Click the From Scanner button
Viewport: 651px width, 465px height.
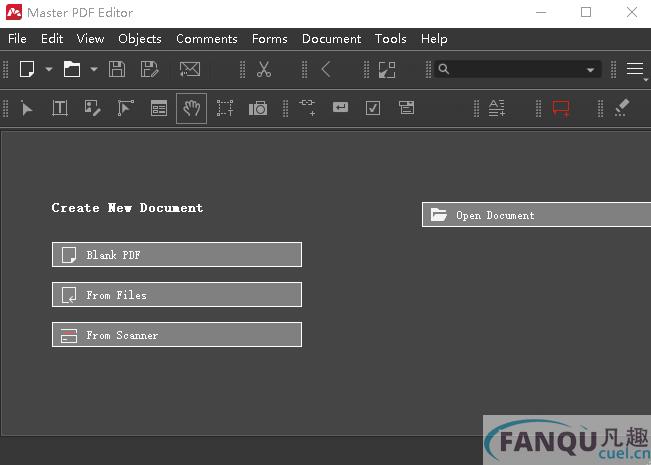177,335
